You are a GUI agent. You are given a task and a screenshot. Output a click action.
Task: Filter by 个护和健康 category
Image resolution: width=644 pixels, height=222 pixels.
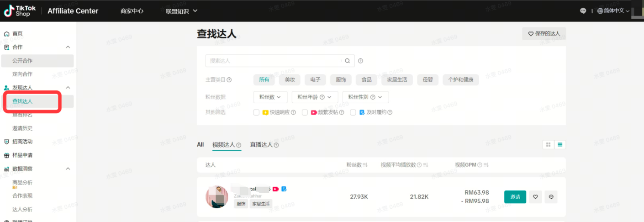461,80
